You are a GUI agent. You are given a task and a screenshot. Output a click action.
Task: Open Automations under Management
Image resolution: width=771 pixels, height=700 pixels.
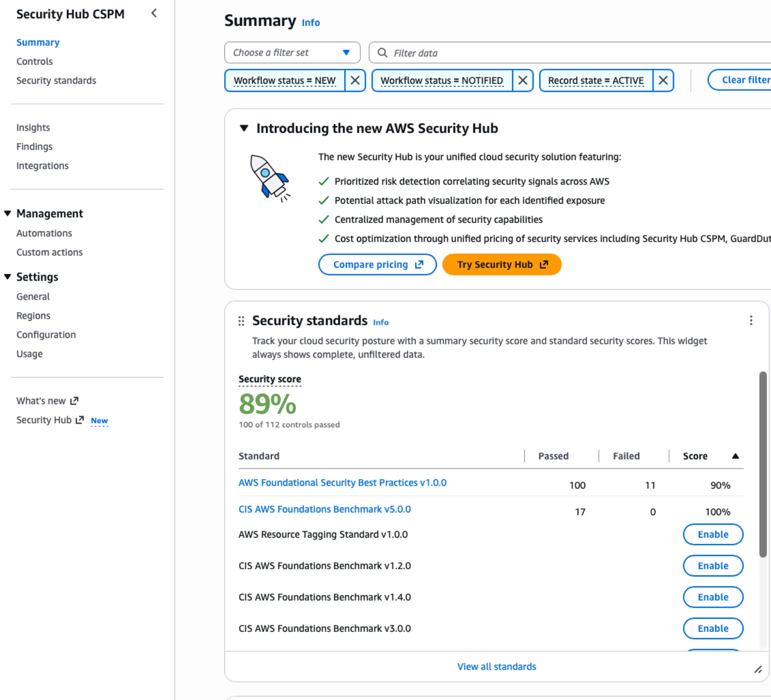(x=44, y=233)
